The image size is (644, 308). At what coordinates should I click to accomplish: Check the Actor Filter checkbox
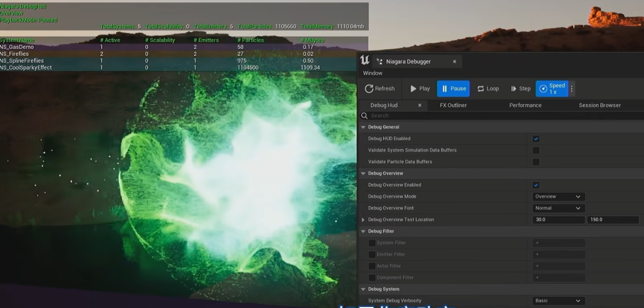pyautogui.click(x=372, y=266)
